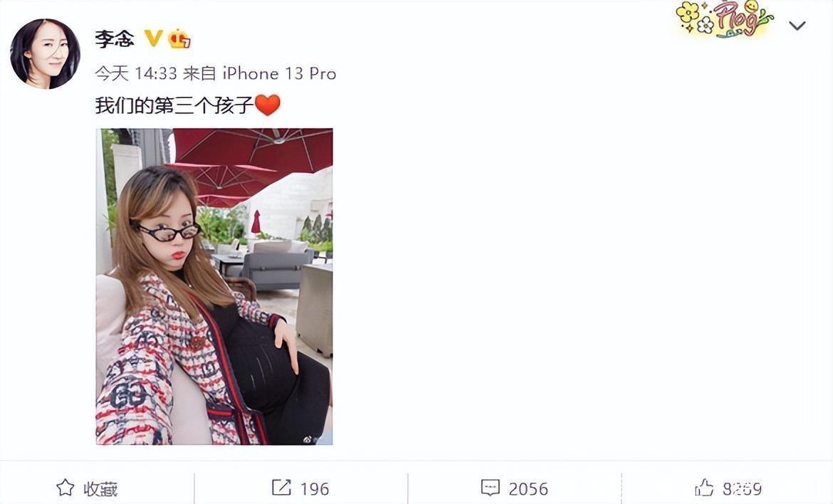Toggle the thumbs-up like icon

(x=704, y=488)
